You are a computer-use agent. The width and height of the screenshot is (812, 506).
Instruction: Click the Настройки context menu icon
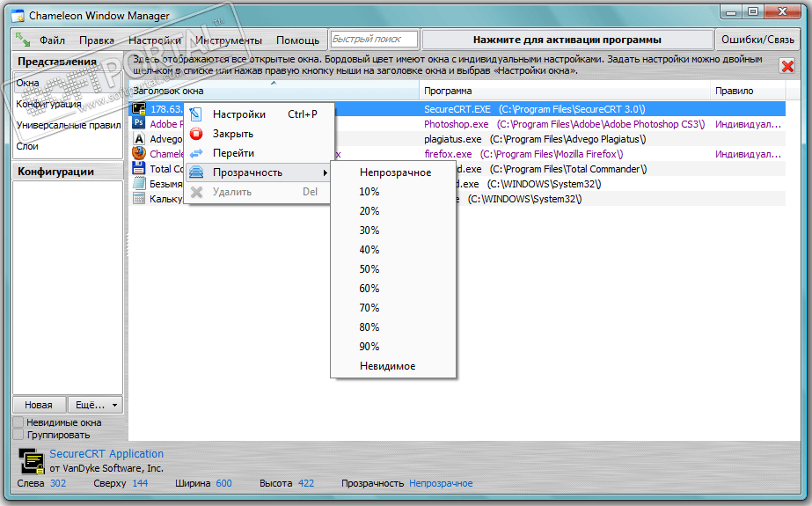(x=196, y=114)
